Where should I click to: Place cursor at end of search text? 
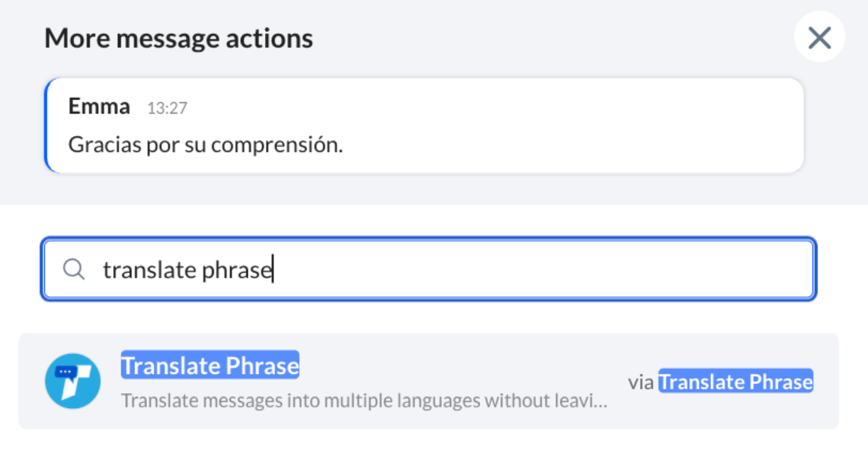[x=273, y=270]
